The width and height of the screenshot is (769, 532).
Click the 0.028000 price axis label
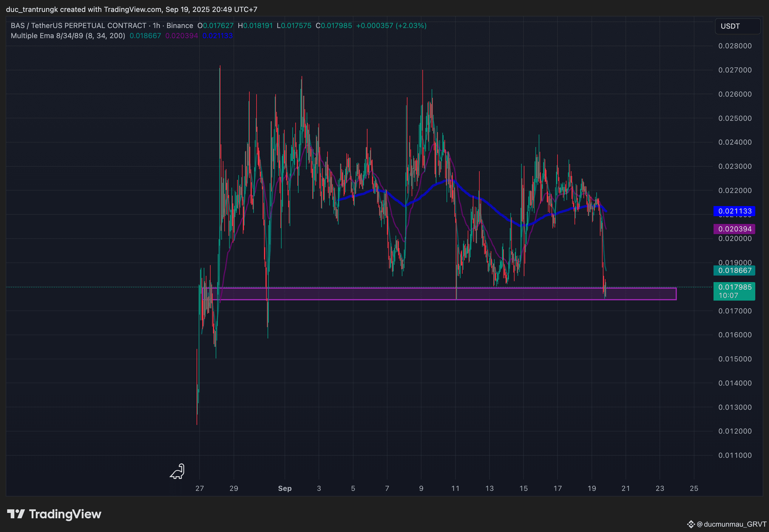(735, 46)
